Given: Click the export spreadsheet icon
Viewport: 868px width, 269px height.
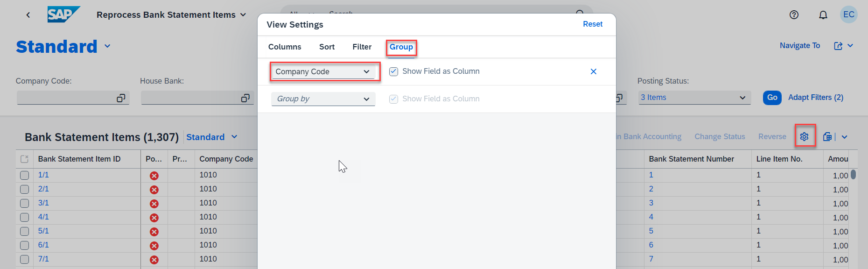Looking at the screenshot, I should (x=827, y=136).
